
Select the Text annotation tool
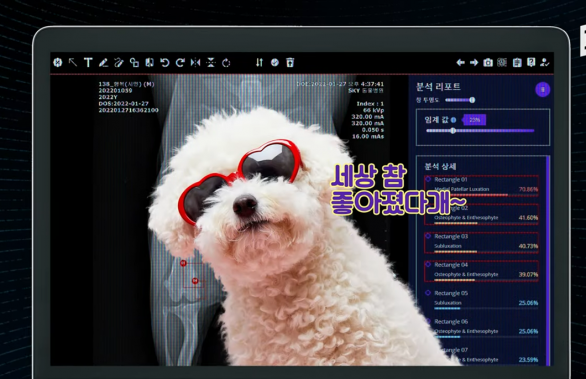pos(88,62)
